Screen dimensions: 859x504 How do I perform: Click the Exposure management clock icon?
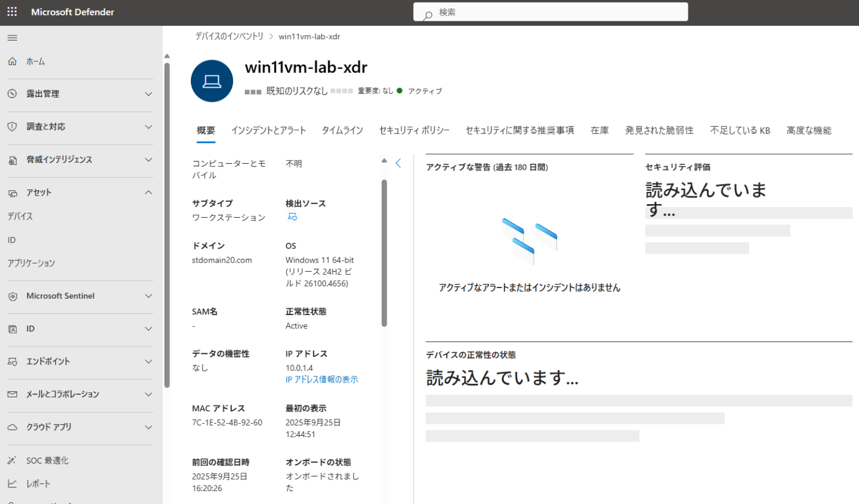12,94
